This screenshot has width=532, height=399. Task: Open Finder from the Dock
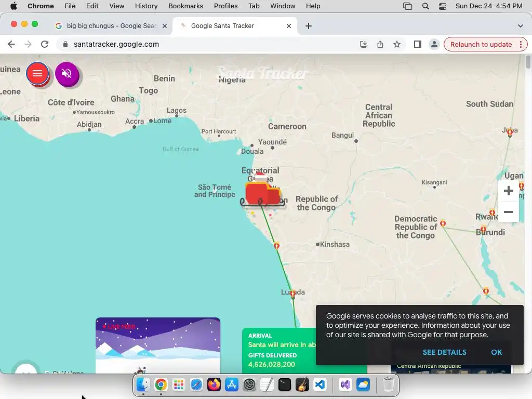click(x=143, y=385)
